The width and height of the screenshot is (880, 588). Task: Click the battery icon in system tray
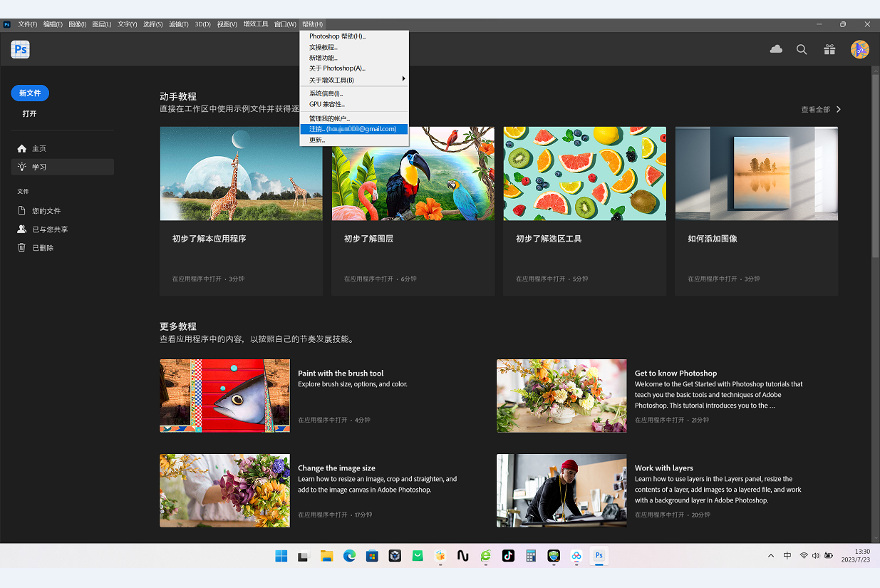click(829, 556)
